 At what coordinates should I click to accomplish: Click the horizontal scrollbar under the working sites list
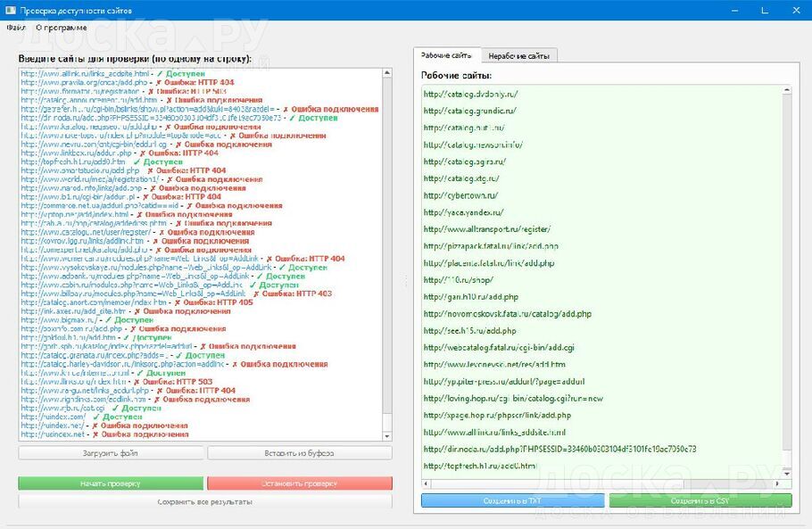598,483
